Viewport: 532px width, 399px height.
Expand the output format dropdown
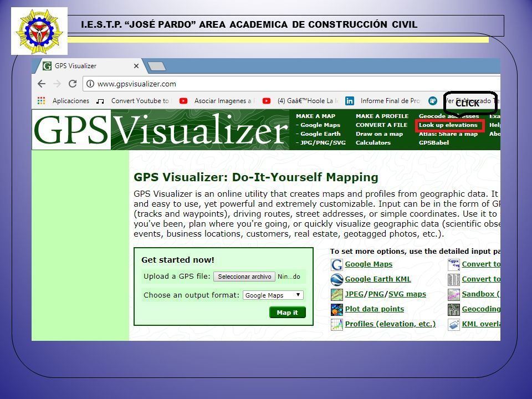[273, 295]
